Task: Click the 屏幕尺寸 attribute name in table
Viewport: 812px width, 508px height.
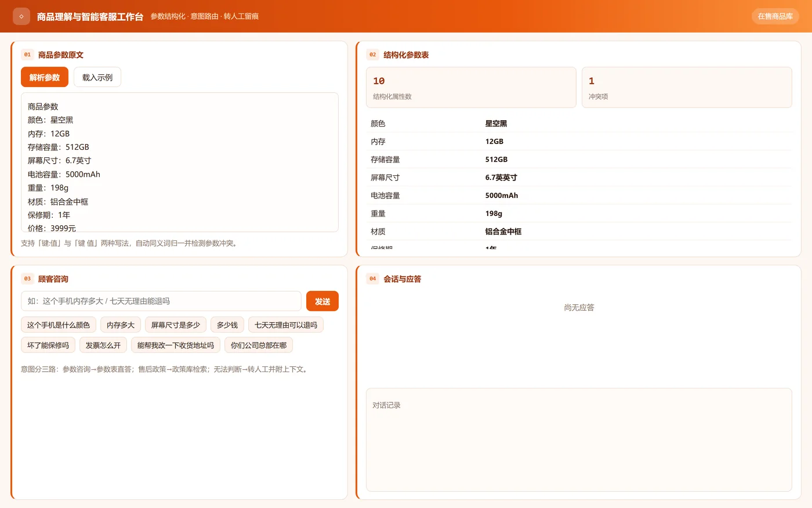Action: [x=385, y=178]
